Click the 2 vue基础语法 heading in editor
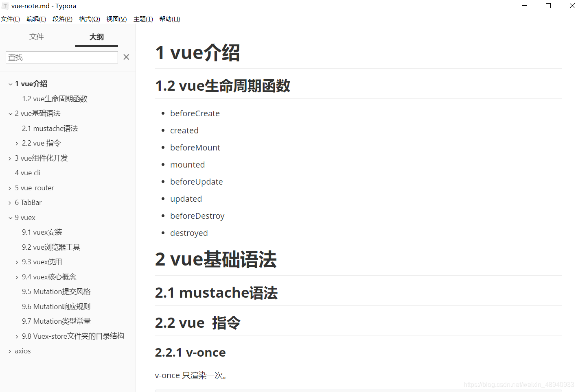 click(216, 259)
